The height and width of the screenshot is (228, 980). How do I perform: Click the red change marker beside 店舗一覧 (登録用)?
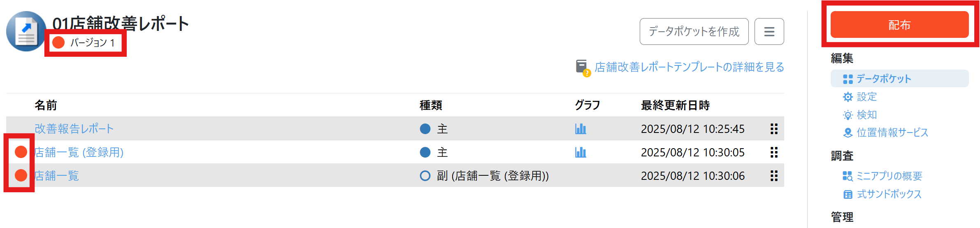(x=21, y=152)
